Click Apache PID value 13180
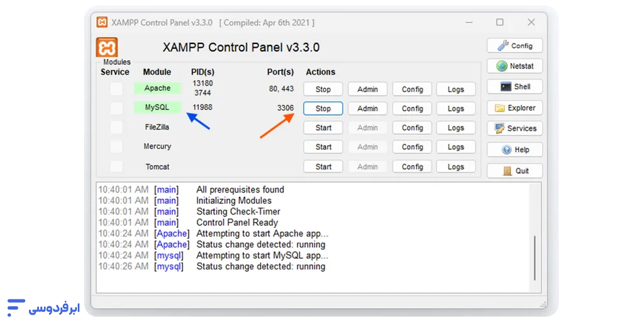 (203, 83)
